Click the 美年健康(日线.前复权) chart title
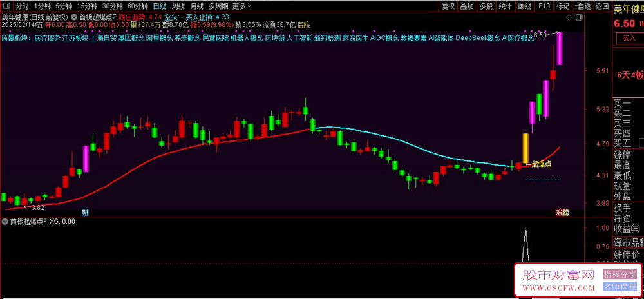This screenshot has height=299, width=644. (x=35, y=17)
